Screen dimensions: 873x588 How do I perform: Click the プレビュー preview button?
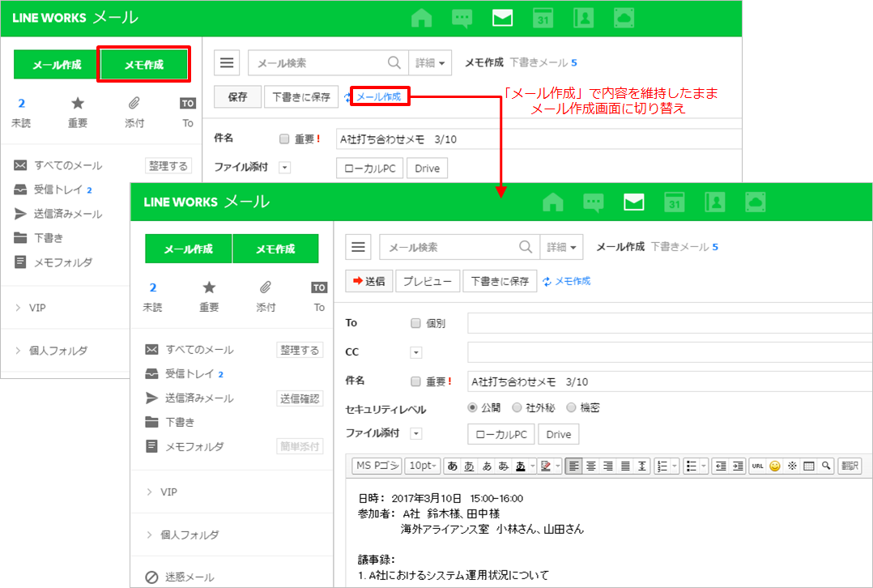(x=428, y=281)
